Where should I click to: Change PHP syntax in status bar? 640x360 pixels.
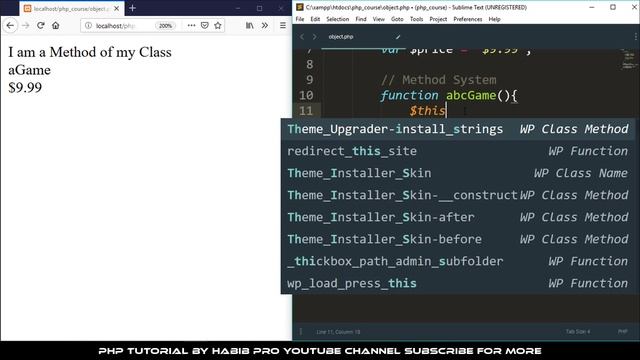pyautogui.click(x=622, y=331)
